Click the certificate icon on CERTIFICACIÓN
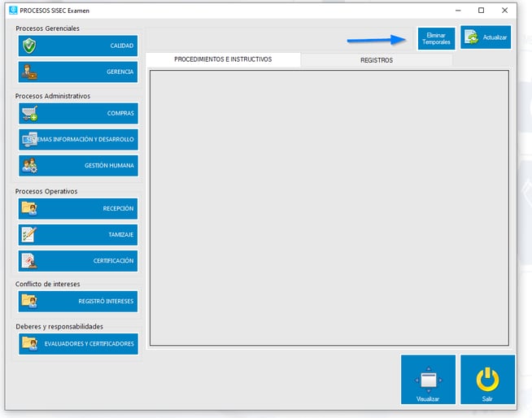The image size is (532, 418). pyautogui.click(x=30, y=261)
